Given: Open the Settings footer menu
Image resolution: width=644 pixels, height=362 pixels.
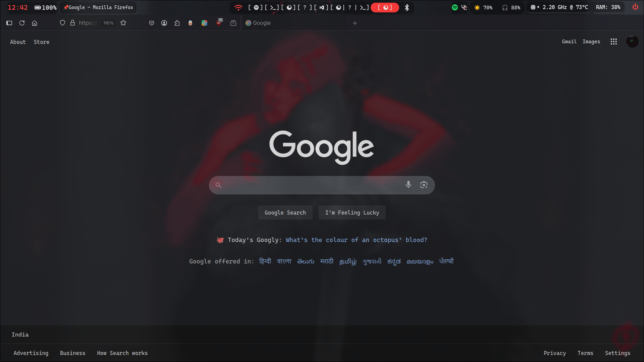Looking at the screenshot, I should tap(618, 353).
